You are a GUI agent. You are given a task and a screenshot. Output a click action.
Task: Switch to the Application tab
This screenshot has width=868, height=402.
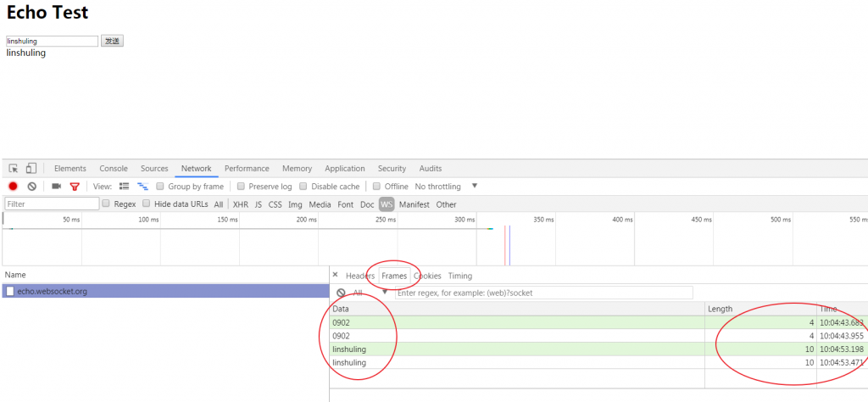point(345,168)
